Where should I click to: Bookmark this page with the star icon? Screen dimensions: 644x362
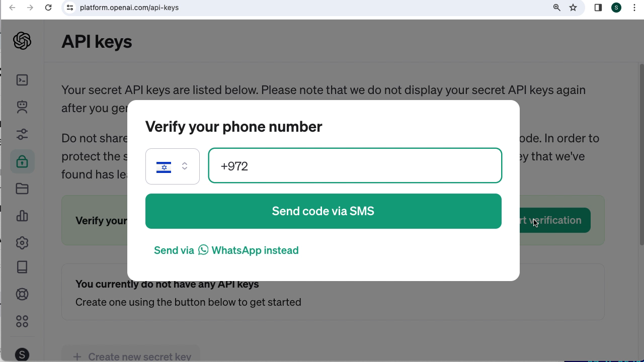(x=573, y=8)
